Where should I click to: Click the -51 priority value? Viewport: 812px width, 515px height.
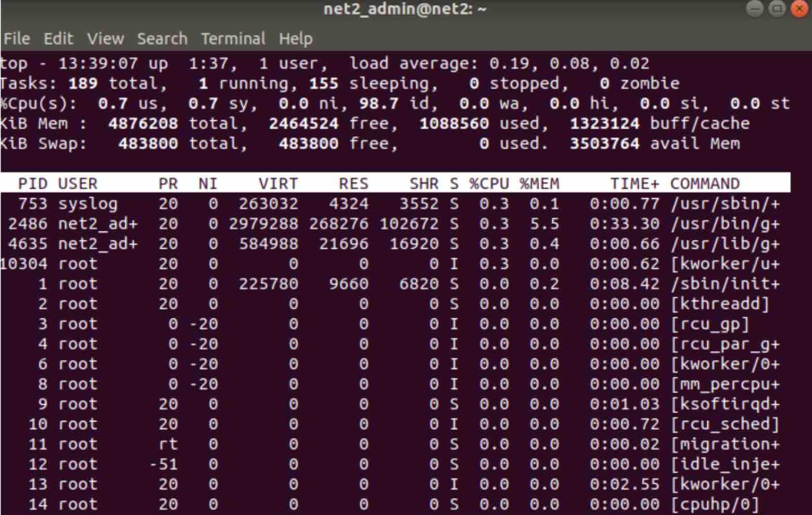pyautogui.click(x=163, y=465)
